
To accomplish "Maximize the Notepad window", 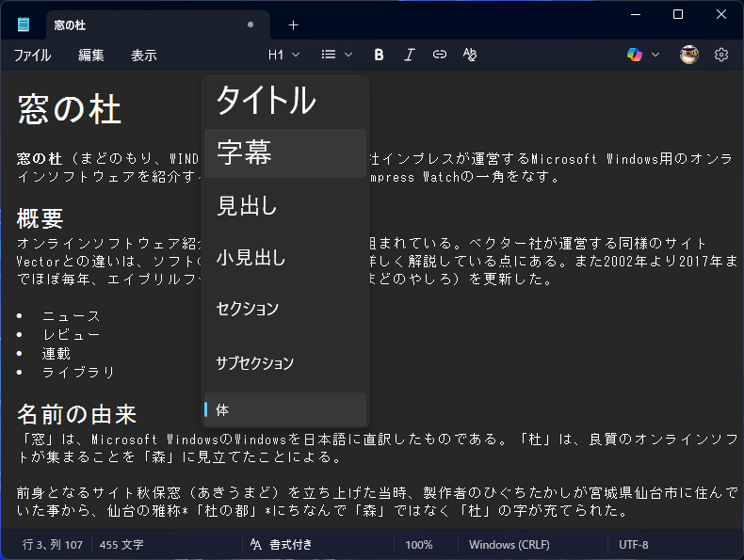I will pos(678,14).
